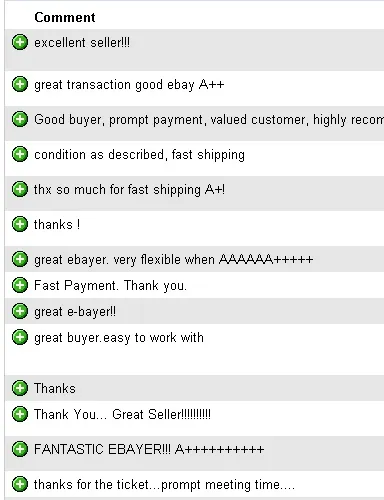Screen dimensions: 384x500
Task: Click the 'great ebayer. very flexible when AAAAAA+++++' comment
Action: 173,259
